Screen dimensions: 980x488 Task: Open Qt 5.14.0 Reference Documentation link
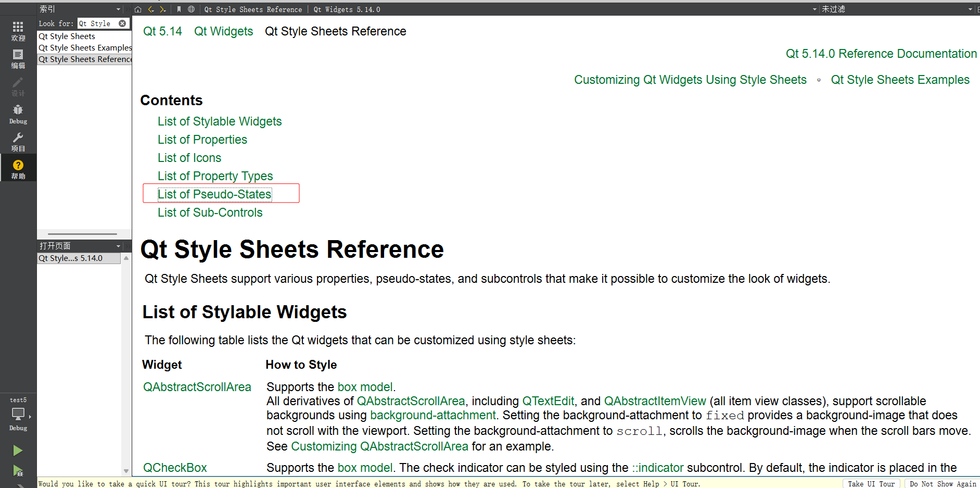[881, 54]
